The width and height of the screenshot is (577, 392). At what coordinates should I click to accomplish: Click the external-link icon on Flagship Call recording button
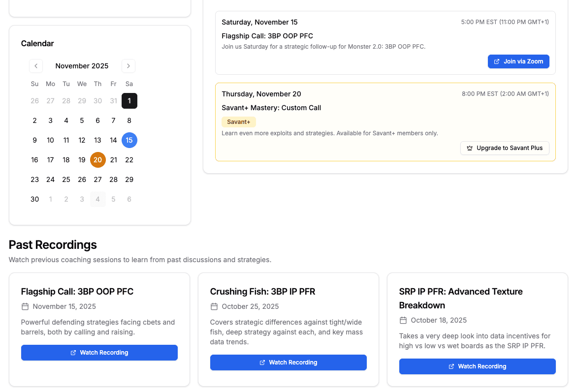coord(73,352)
